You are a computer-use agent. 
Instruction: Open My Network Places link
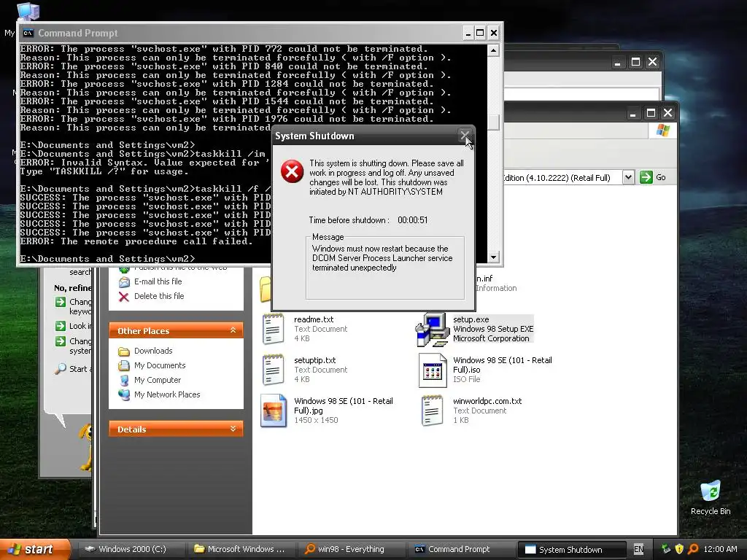167,394
